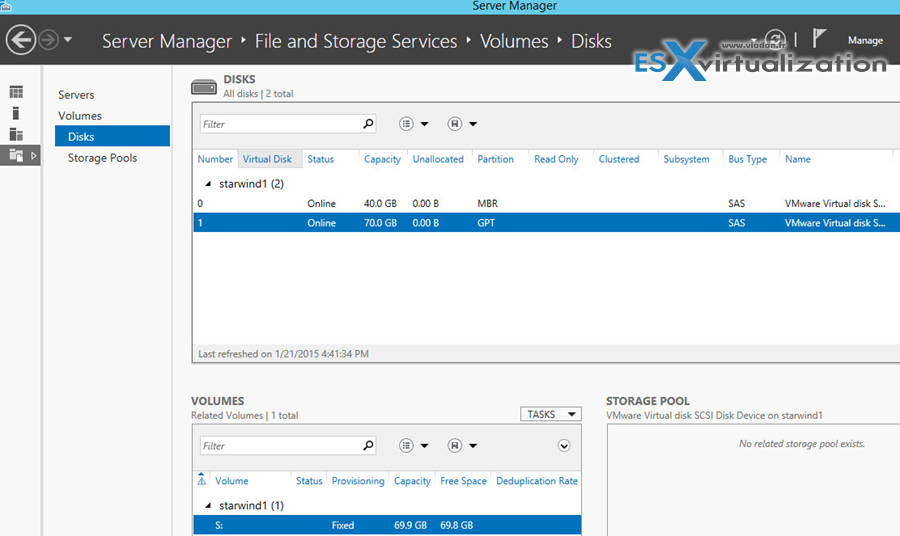Sort disks by Number column
900x536 pixels.
click(x=215, y=159)
